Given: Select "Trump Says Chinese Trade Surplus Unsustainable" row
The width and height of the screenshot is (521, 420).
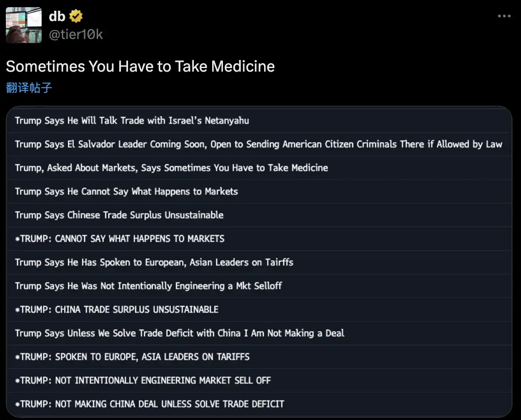Looking at the screenshot, I should (x=119, y=215).
